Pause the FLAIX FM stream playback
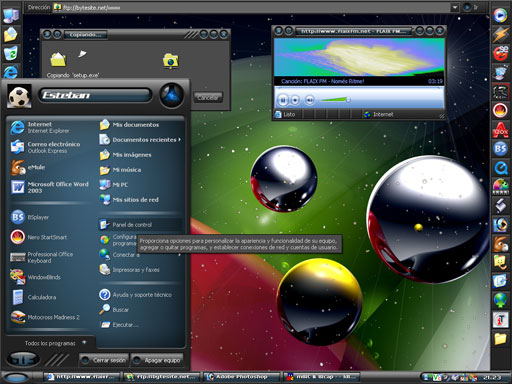512x384 pixels. 283,100
